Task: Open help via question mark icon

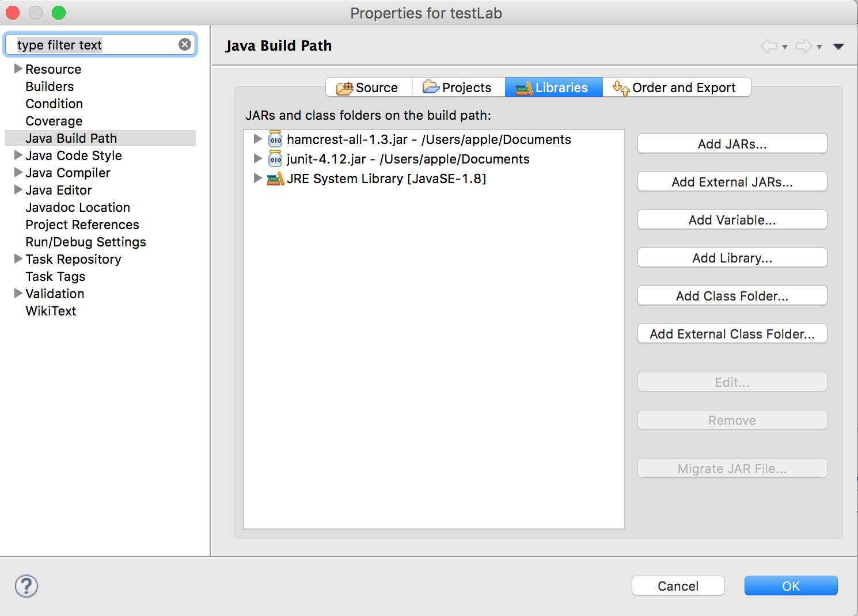Action: click(x=26, y=586)
